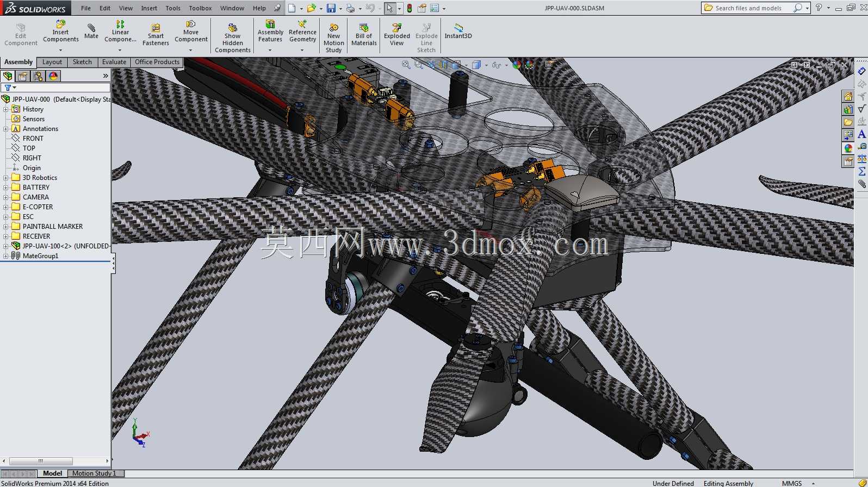The height and width of the screenshot is (487, 868).
Task: Insert a Bill of Materials
Action: coord(364,35)
